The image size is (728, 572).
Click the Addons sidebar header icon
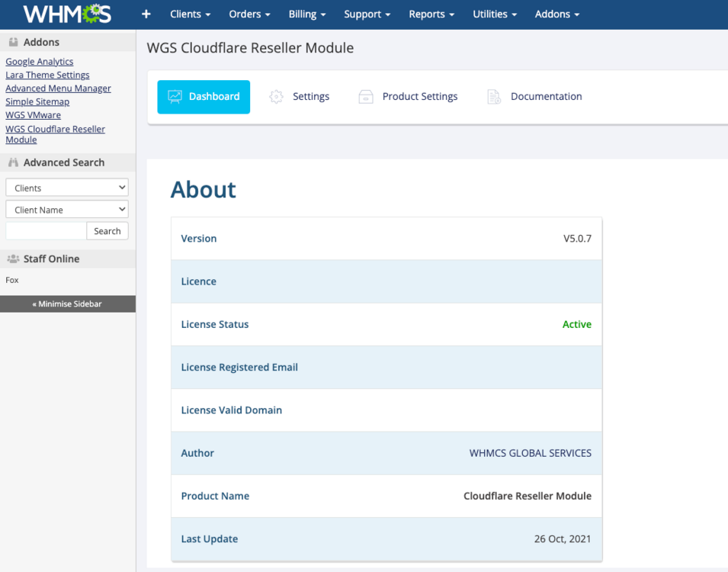click(13, 42)
